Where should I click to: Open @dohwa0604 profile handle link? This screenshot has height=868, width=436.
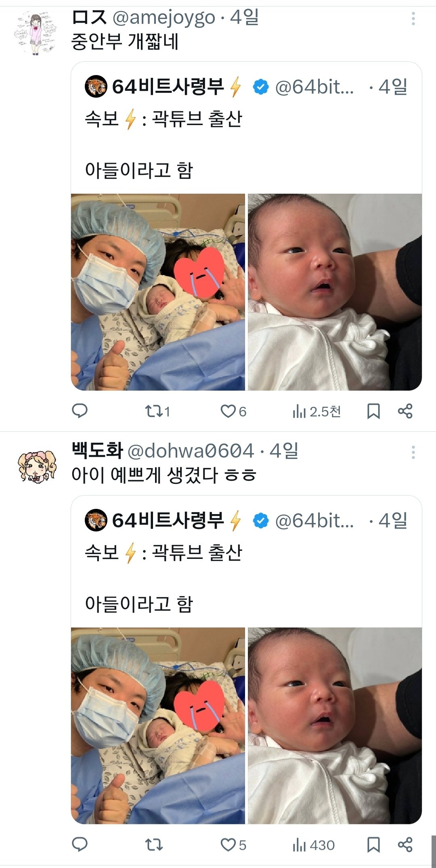pyautogui.click(x=191, y=451)
